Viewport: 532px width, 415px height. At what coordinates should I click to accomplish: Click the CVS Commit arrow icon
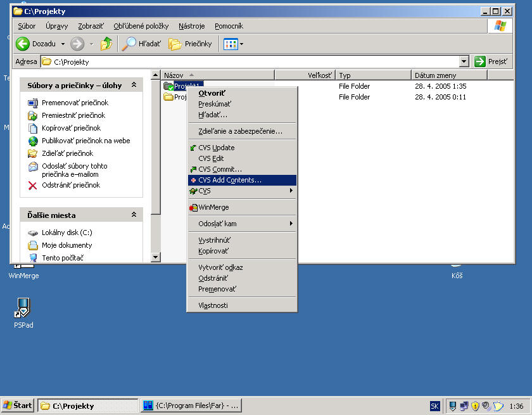[x=193, y=169]
